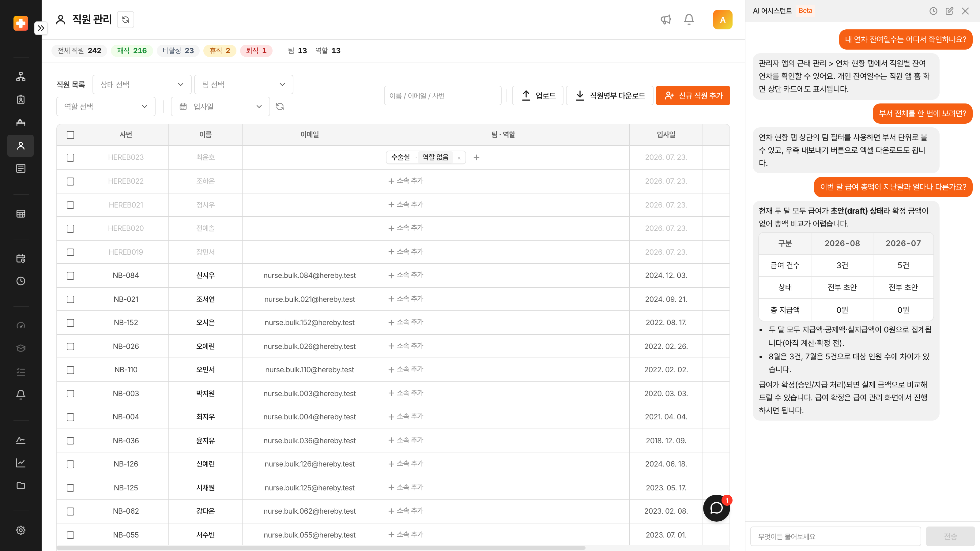Open the 상태 선택 dropdown
This screenshot has width=980, height=551.
(142, 84)
